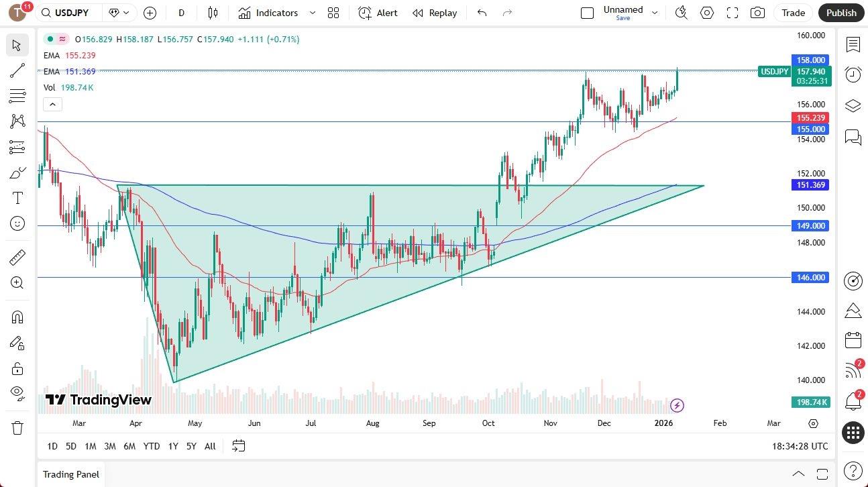Hide all drawings with the eye toggle
Image resolution: width=868 pixels, height=487 pixels.
point(17,394)
